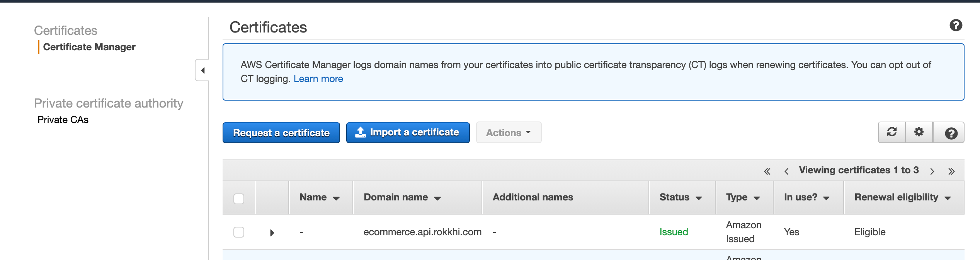Screen dimensions: 980x260
Task: Toggle the select-all certificates checkbox
Action: 239,199
